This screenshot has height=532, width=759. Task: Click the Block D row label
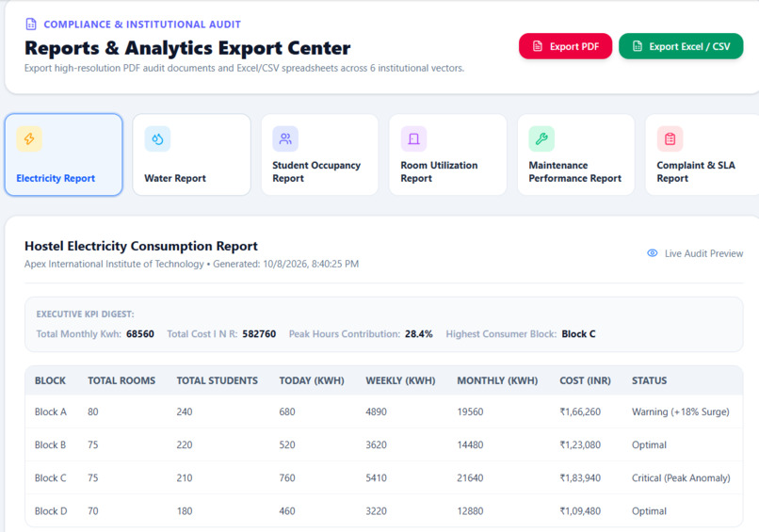tap(51, 511)
